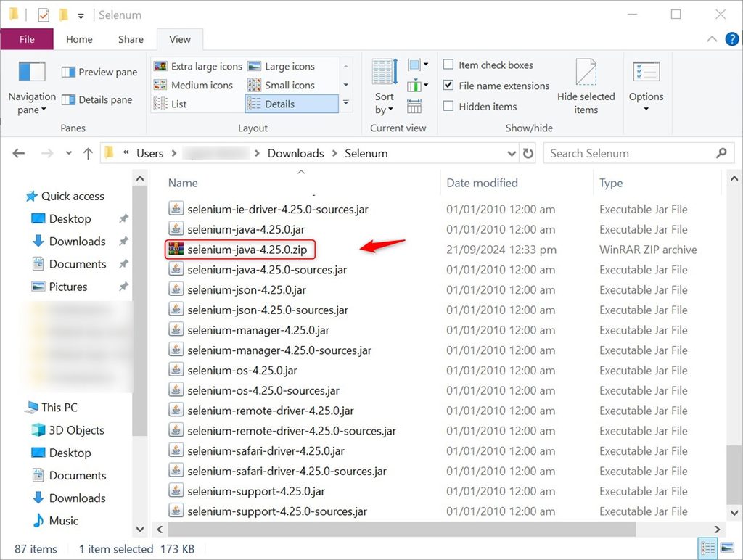
Task: Go back with the Back arrow
Action: coord(19,153)
